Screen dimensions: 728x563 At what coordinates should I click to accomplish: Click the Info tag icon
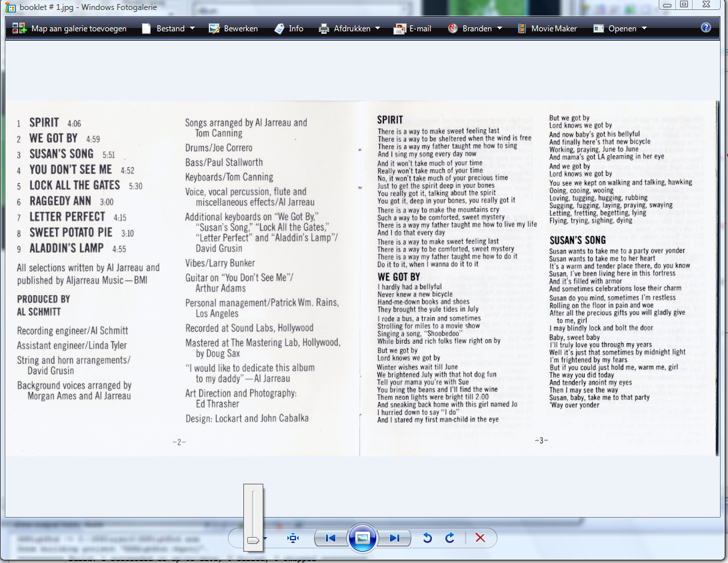[x=279, y=29]
